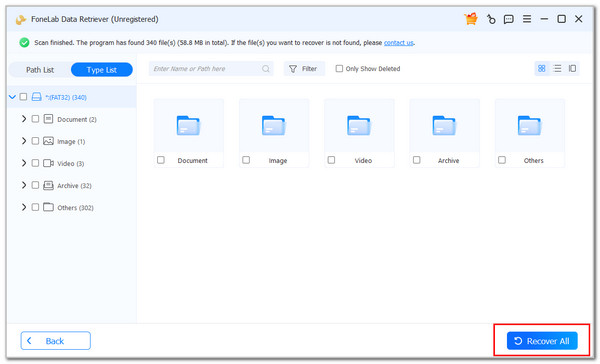Expand the Image (1) tree node
The height and width of the screenshot is (364, 600).
click(x=24, y=141)
